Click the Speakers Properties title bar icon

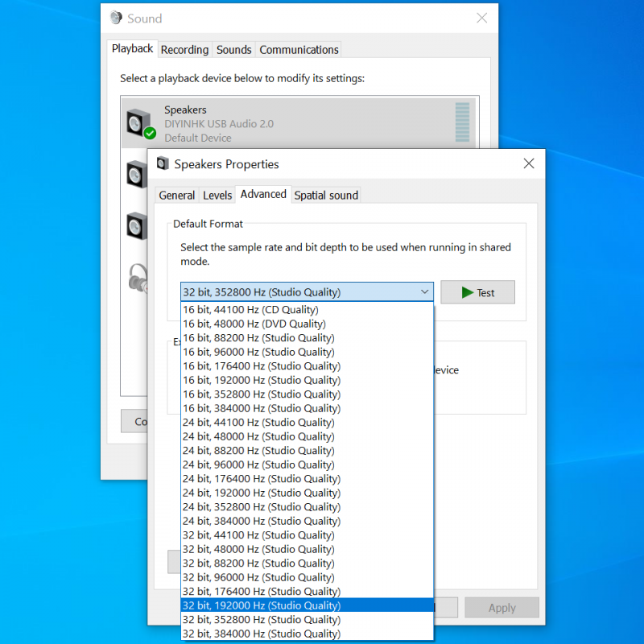pos(163,164)
